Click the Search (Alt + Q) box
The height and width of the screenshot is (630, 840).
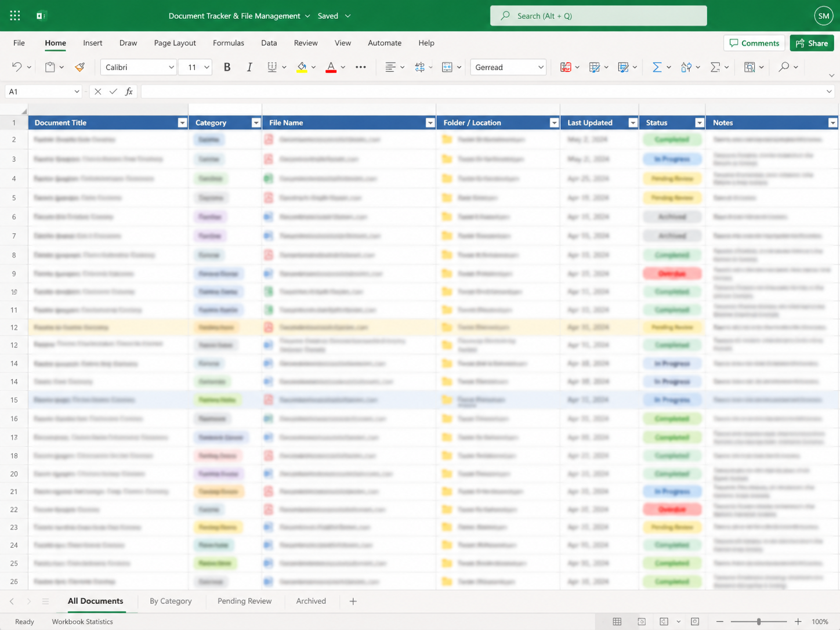coord(598,16)
